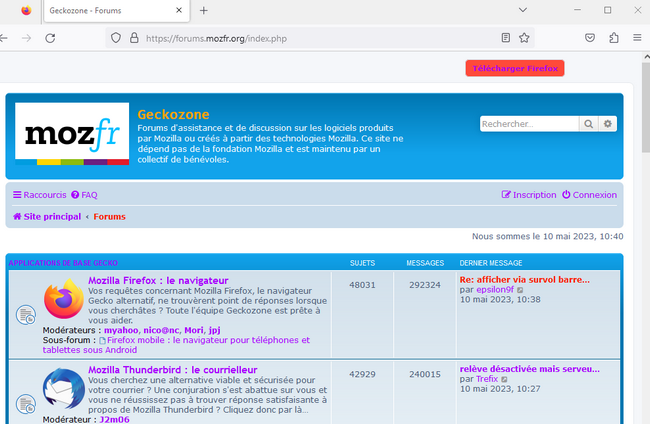Focus the Rechercher search field
This screenshot has width=650, height=424.
[x=529, y=124]
